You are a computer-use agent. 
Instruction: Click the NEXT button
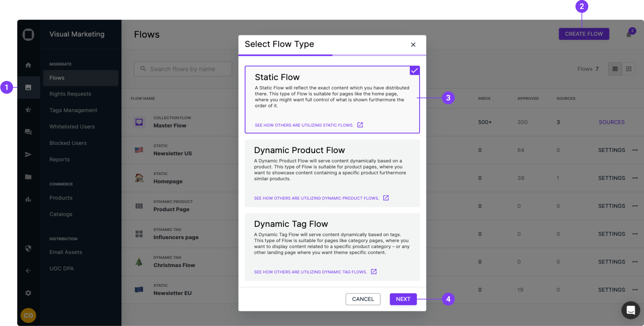(403, 299)
